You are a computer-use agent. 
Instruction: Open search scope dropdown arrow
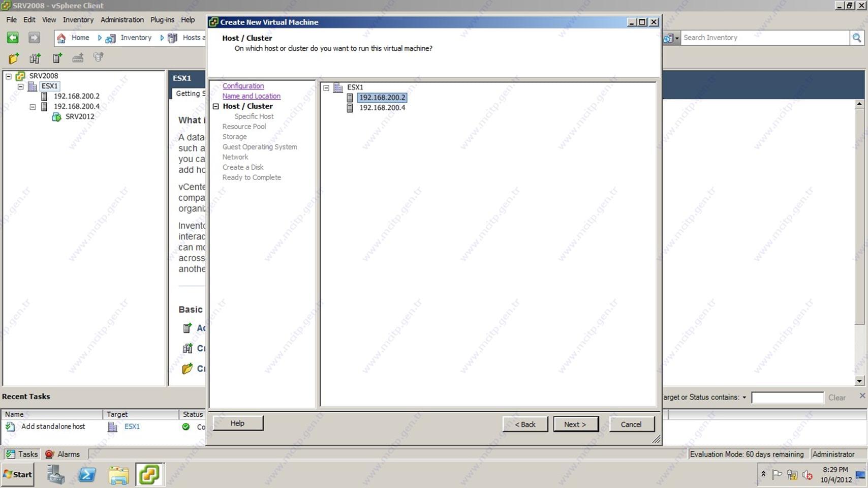tap(677, 38)
